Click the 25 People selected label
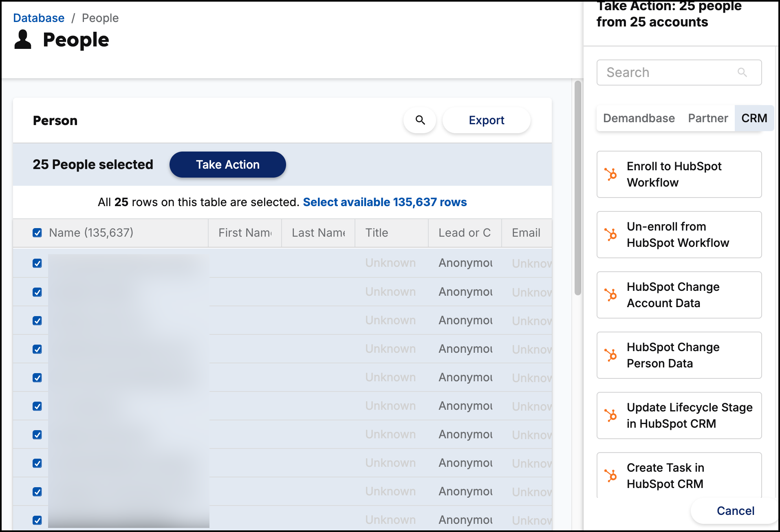Image resolution: width=780 pixels, height=532 pixels. [x=93, y=165]
